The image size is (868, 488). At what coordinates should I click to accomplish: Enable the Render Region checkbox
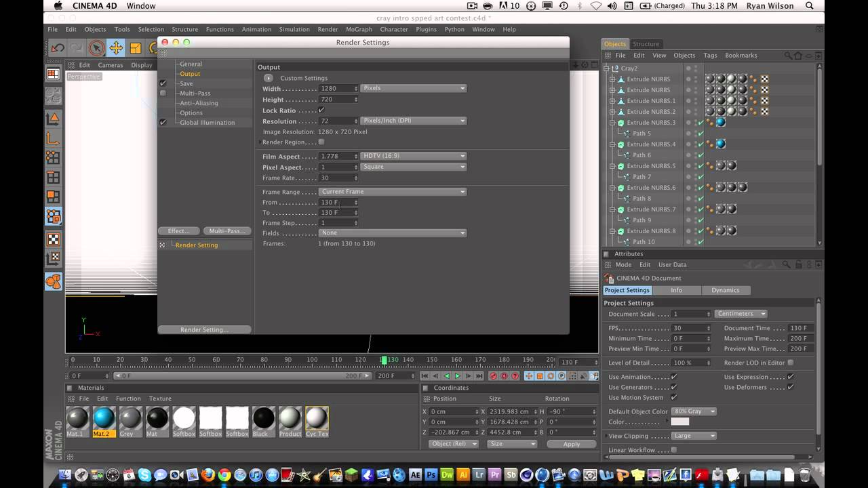321,142
